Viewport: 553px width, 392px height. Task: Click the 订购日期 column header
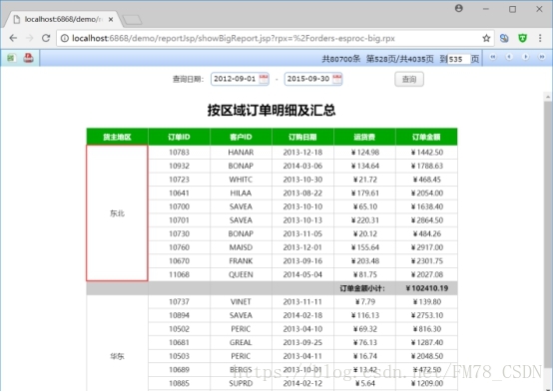coord(302,137)
